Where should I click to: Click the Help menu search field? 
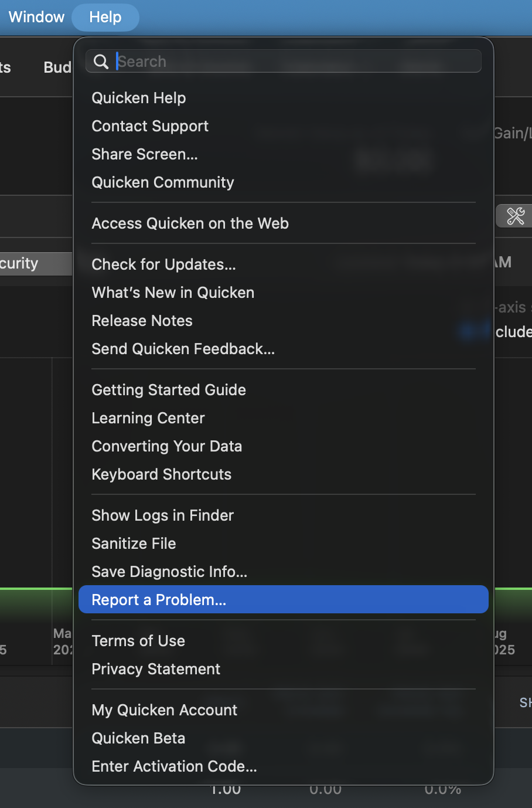284,62
